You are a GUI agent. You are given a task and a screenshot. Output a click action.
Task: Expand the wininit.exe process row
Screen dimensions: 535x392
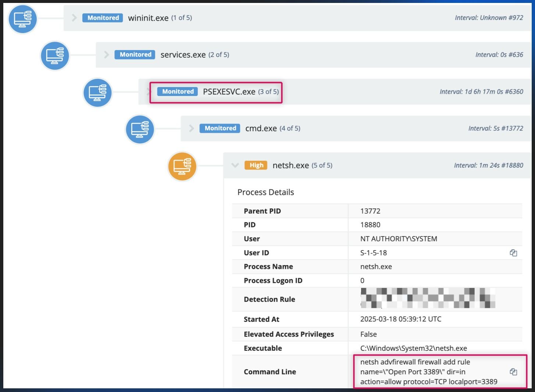(x=74, y=18)
